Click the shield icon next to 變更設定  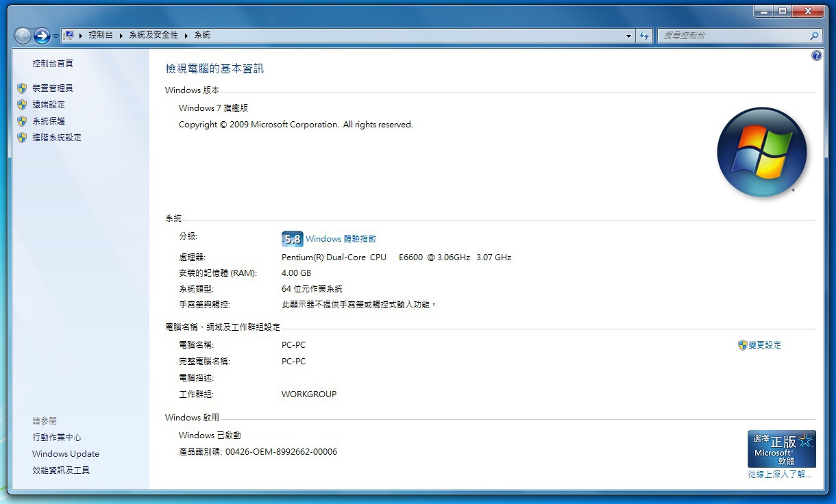coord(742,345)
